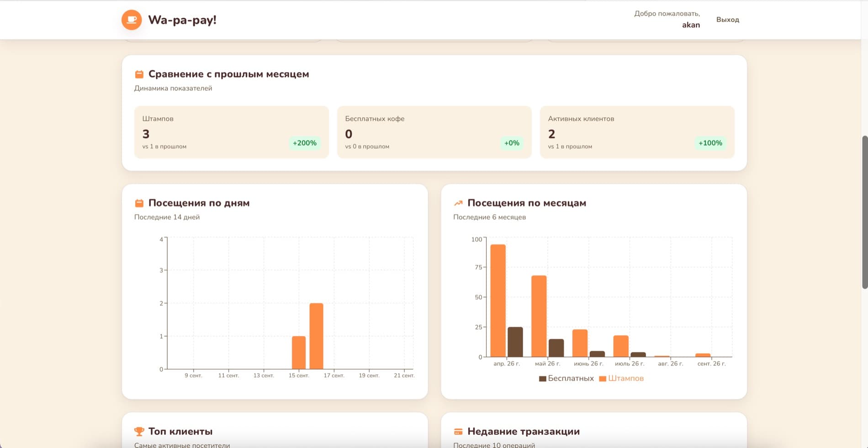Log out via the Выход link
This screenshot has height=448, width=868.
(x=728, y=20)
